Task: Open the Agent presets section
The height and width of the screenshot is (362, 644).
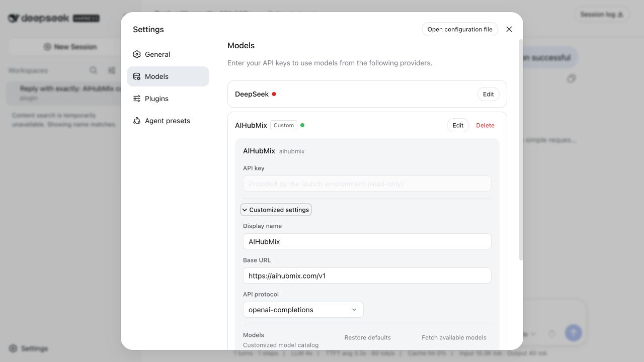Action: point(168,121)
